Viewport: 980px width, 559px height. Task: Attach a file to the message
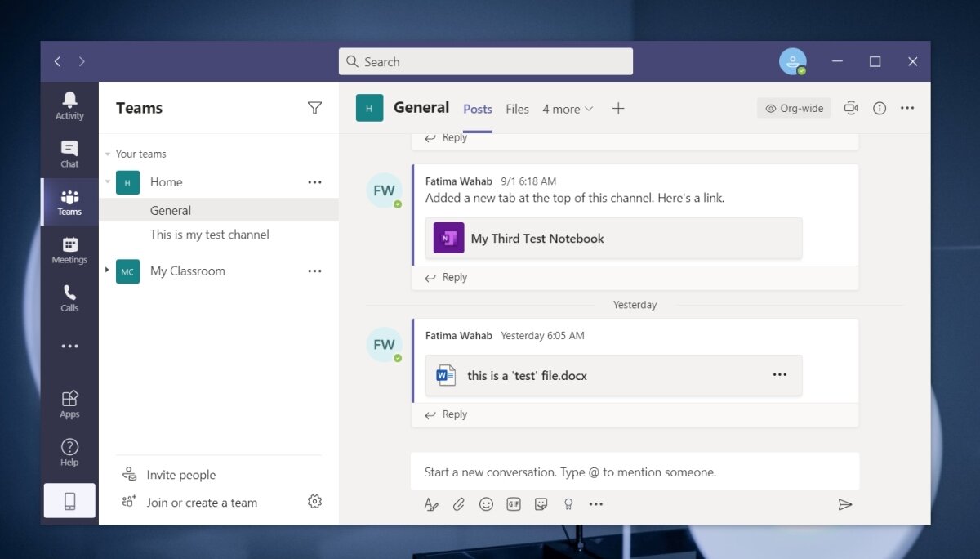[459, 504]
